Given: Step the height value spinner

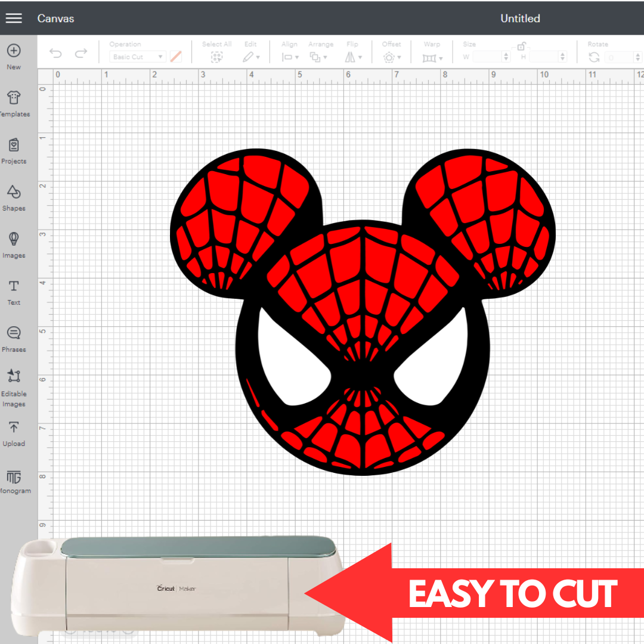Looking at the screenshot, I should 563,57.
